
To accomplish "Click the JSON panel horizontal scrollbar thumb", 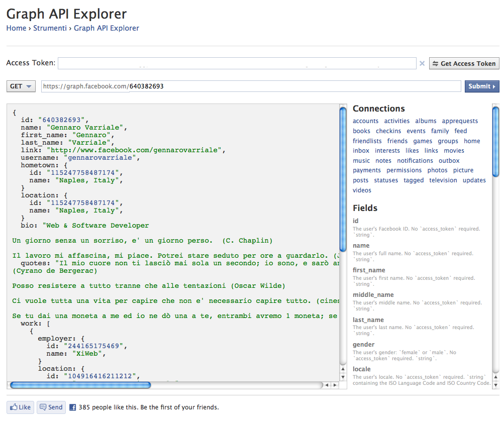I will click(x=80, y=385).
